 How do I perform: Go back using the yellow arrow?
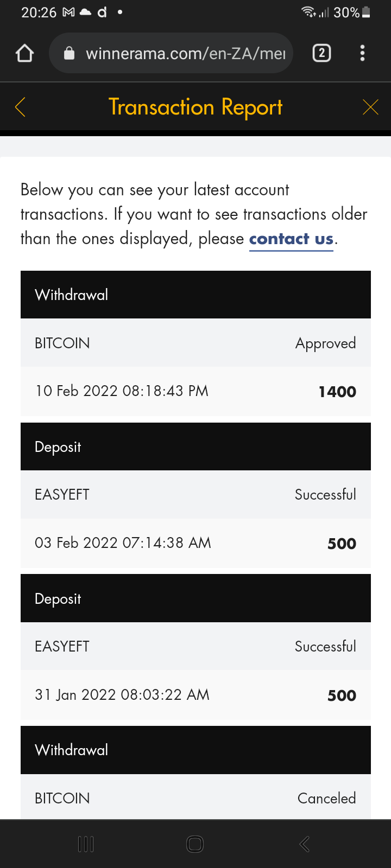tap(21, 107)
